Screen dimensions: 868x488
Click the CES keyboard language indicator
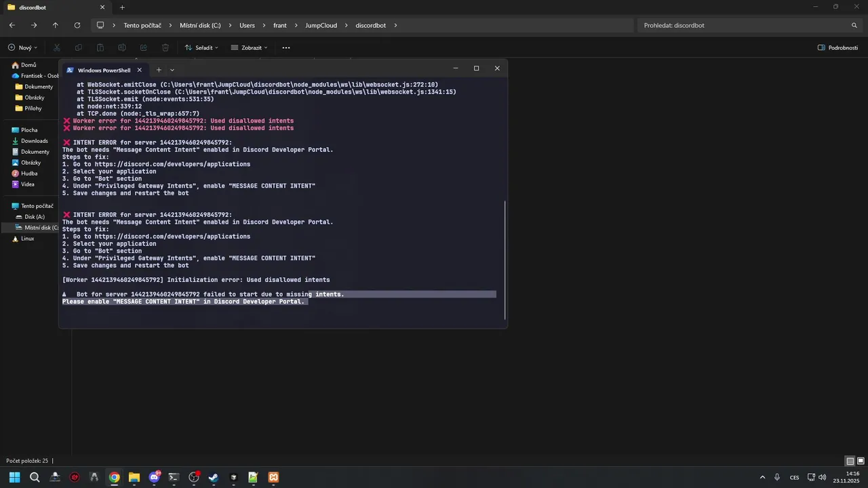(x=794, y=477)
